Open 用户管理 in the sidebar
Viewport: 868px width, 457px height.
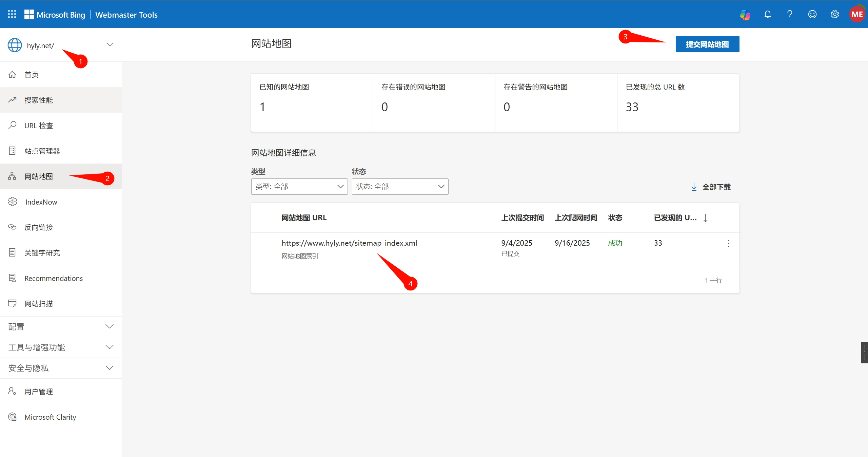pos(61,391)
